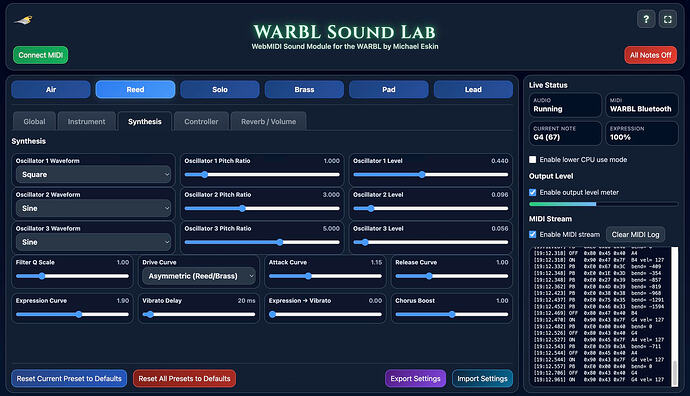The height and width of the screenshot is (396, 690).
Task: Open the Reverb / Volume tab
Action: click(268, 121)
